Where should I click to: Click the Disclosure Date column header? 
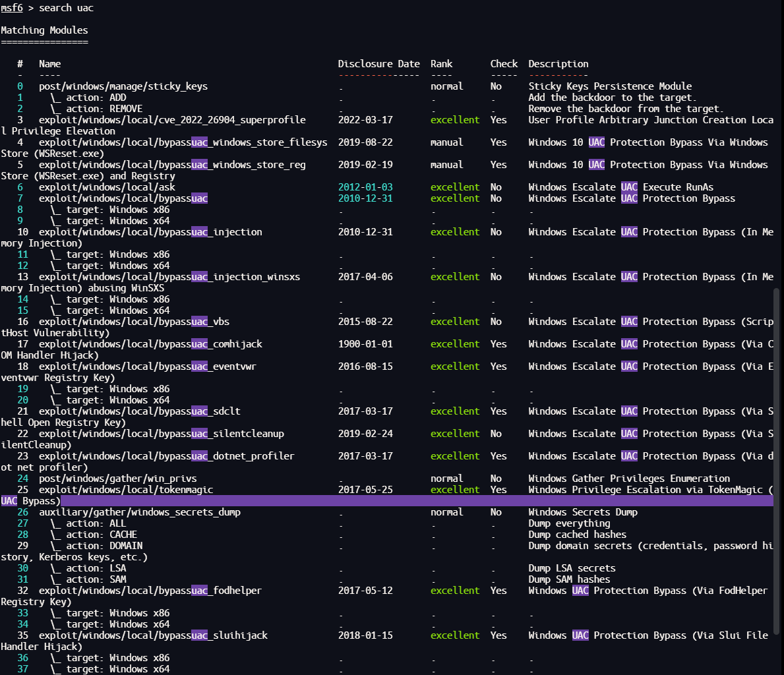(378, 64)
